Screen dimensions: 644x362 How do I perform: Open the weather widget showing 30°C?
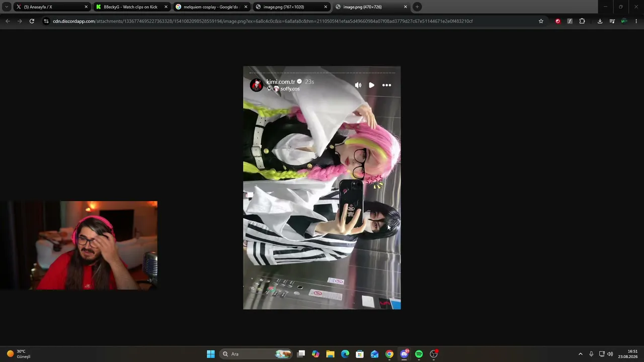click(x=19, y=354)
